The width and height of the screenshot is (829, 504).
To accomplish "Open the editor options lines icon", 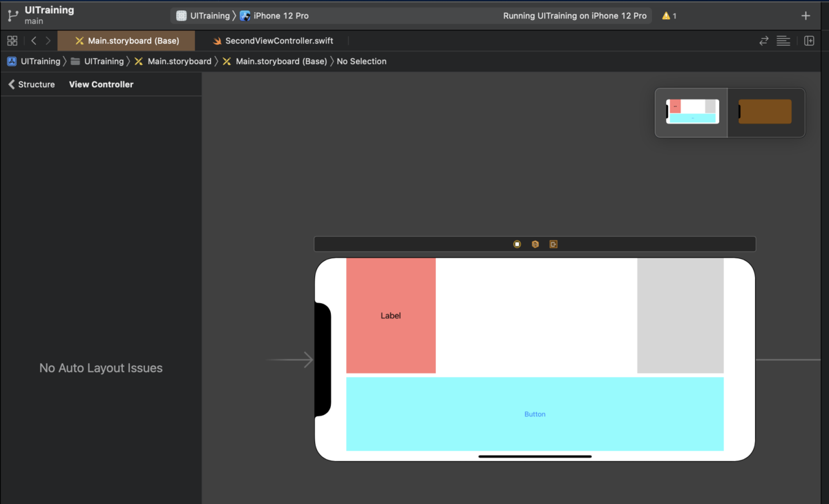I will coord(783,41).
